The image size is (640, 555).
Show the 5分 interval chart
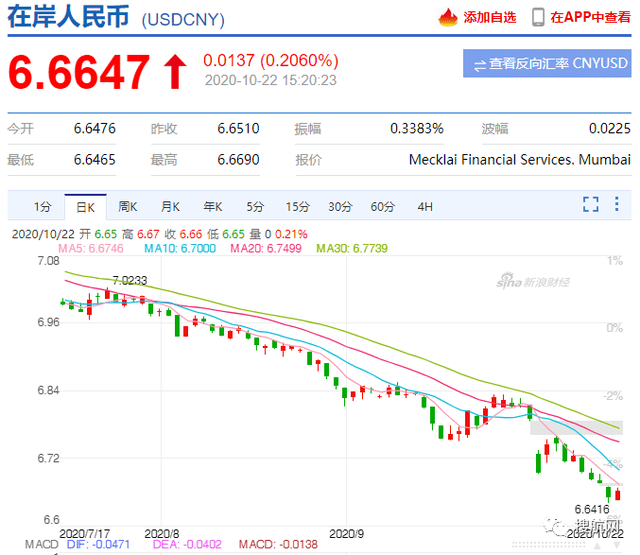point(255,207)
